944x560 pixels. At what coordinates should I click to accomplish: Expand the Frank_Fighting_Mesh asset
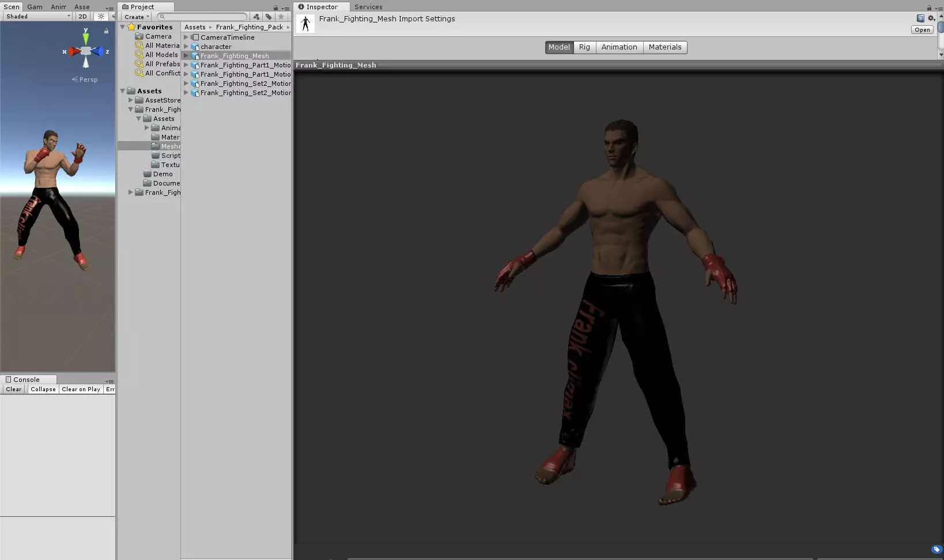pos(186,56)
